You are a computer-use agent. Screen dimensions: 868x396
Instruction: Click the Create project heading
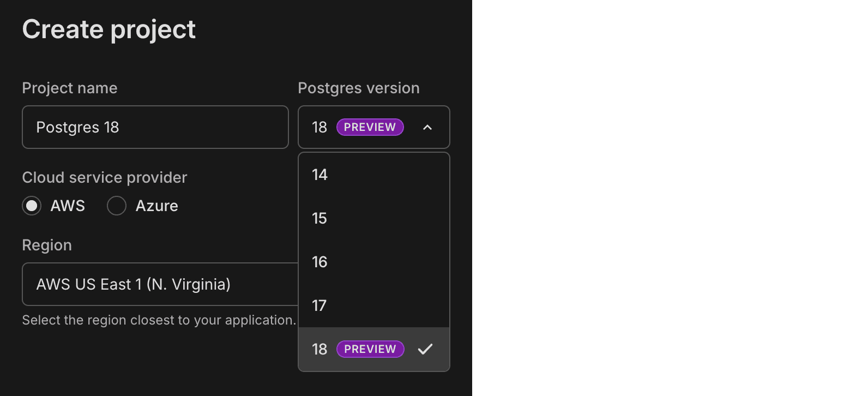point(108,29)
